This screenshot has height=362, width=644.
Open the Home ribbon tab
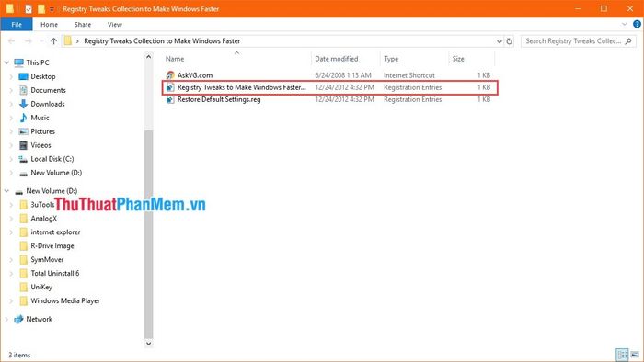pos(50,25)
